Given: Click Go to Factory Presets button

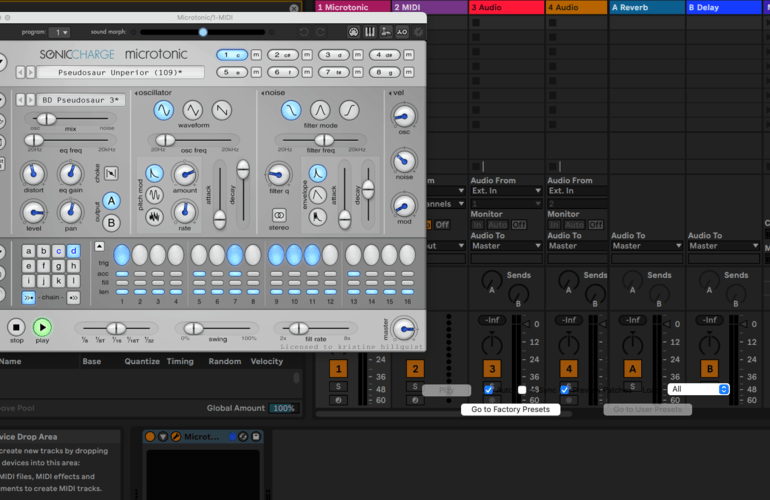Looking at the screenshot, I should [511, 410].
